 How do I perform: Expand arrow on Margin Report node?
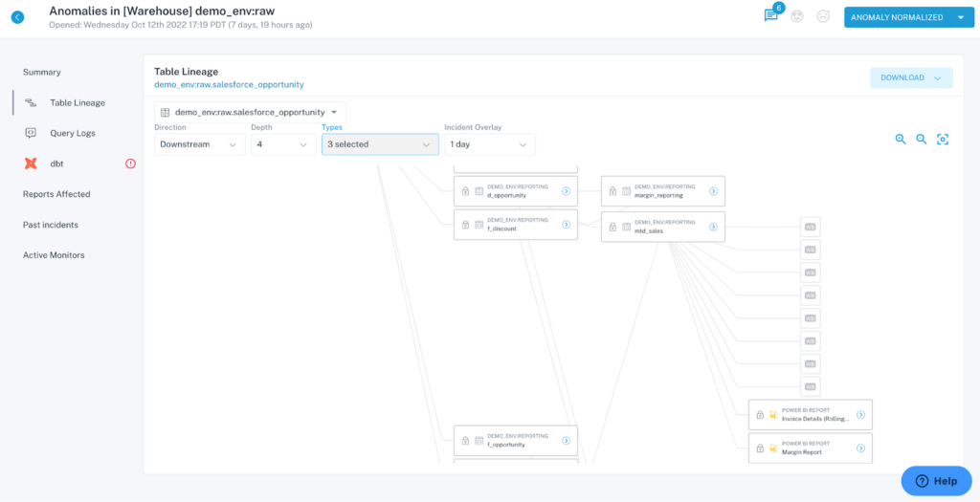860,447
